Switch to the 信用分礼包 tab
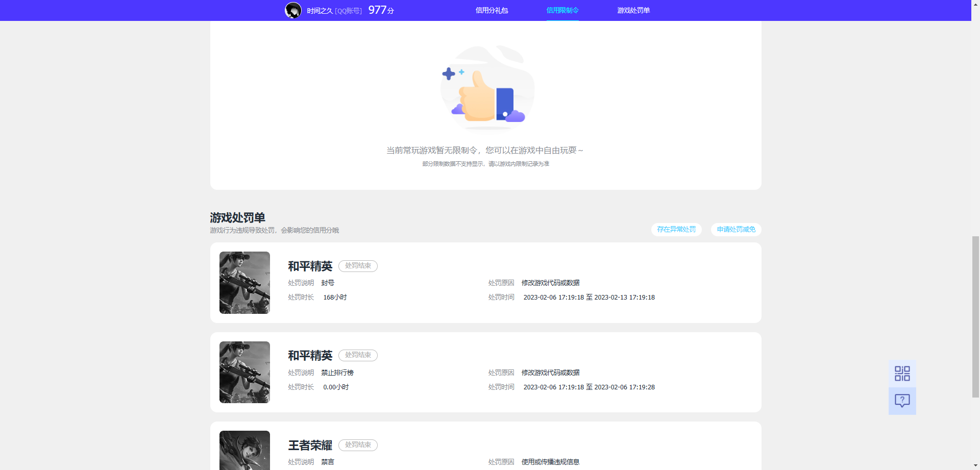 491,10
